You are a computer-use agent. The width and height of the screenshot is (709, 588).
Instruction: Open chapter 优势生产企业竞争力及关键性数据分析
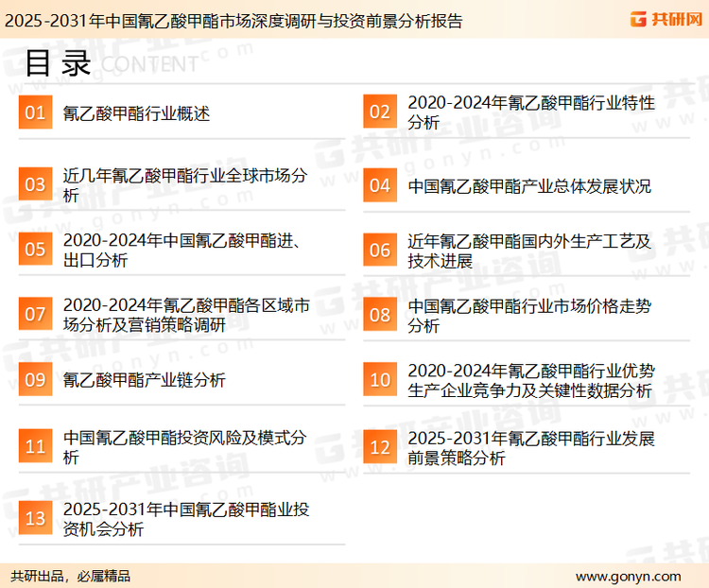pyautogui.click(x=531, y=380)
